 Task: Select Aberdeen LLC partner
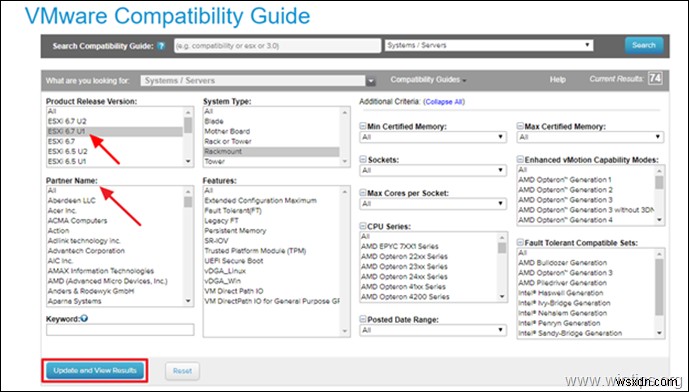click(114, 201)
